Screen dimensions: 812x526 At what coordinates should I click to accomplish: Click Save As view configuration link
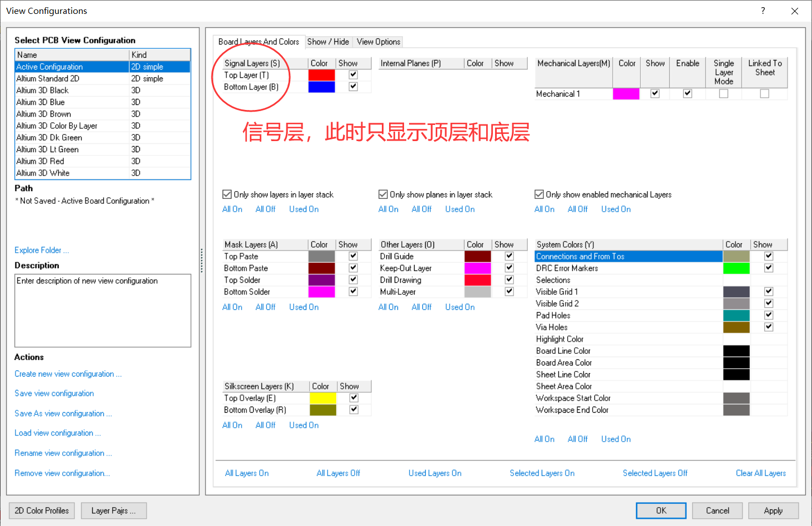[x=63, y=413]
